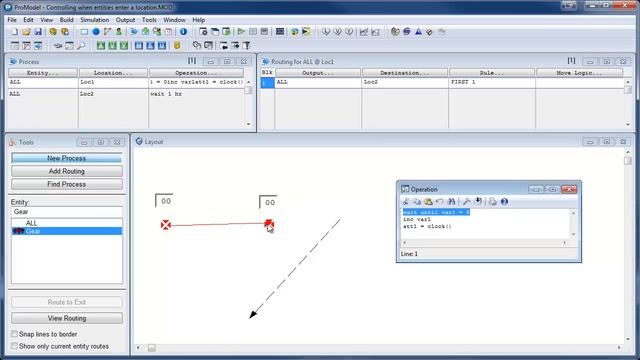Toggle Show only current entity routes

14,346
